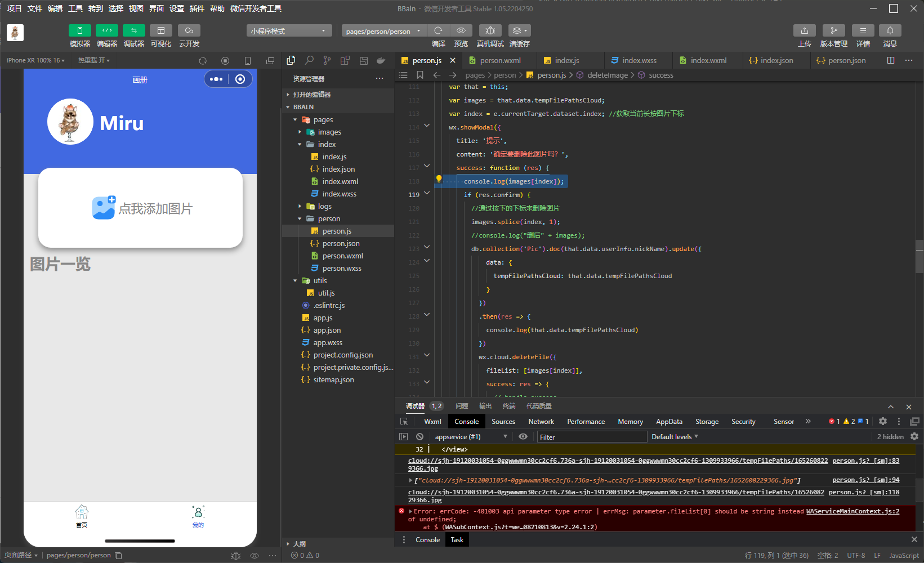Stop the simulator
This screenshot has height=563, width=924.
click(225, 61)
